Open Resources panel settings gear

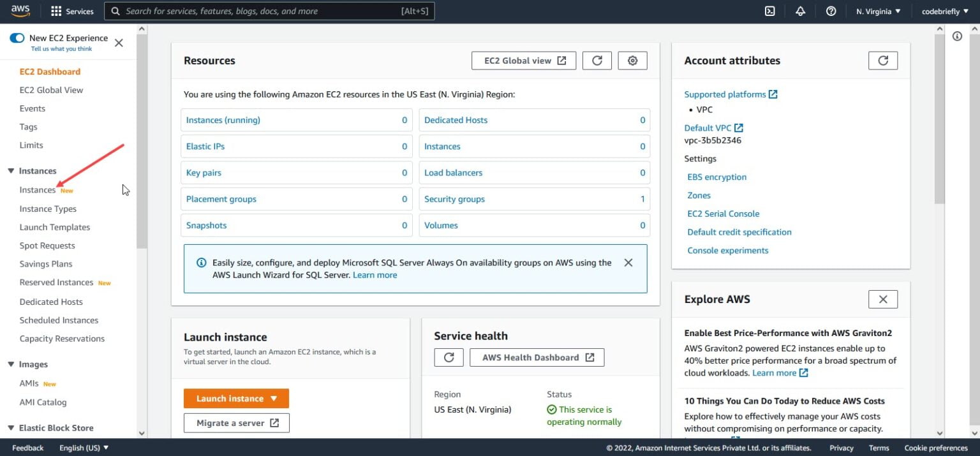tap(632, 60)
